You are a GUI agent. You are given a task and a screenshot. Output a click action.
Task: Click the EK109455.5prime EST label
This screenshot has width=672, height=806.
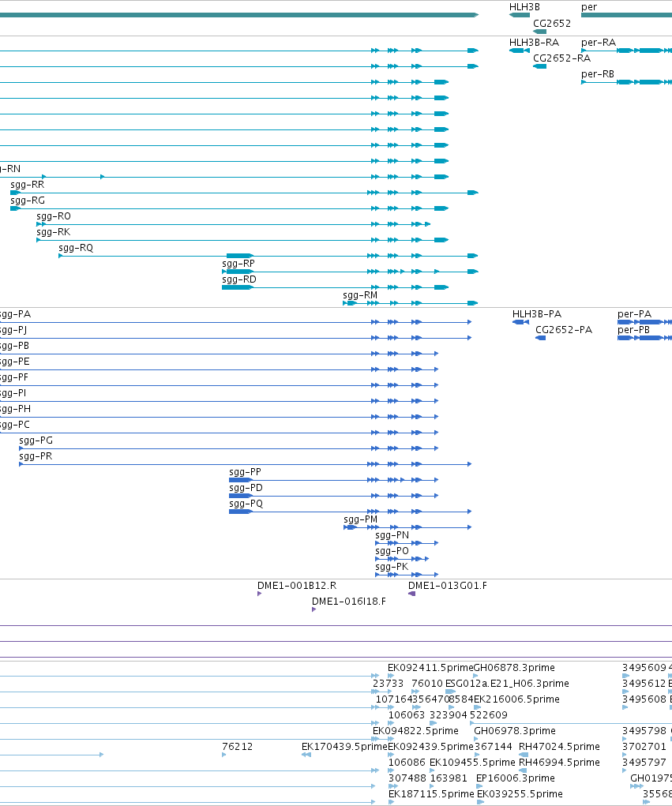pos(472,763)
